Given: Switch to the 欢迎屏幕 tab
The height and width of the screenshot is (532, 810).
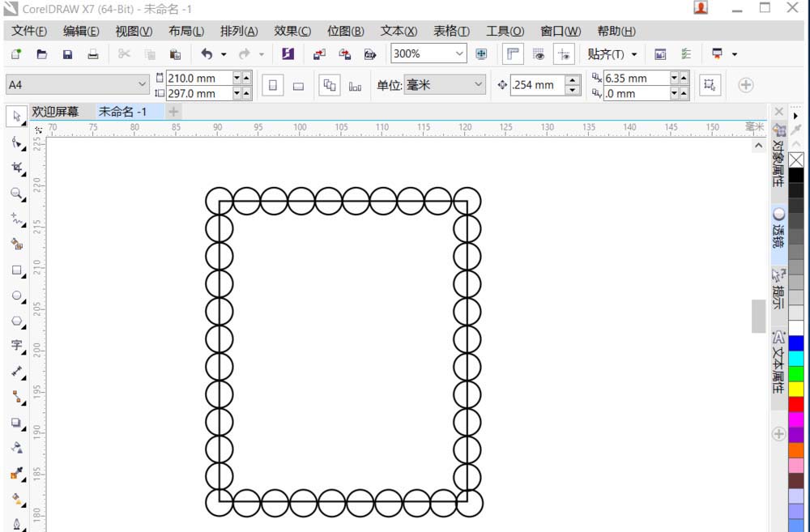Looking at the screenshot, I should (56, 111).
